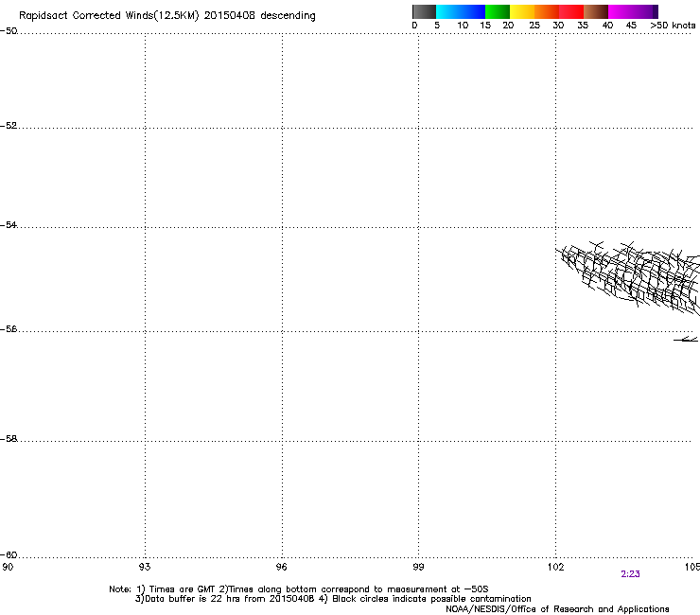This screenshot has width=700, height=615.
Task: Click the NOAA/NESDIS credit text
Action: 557,609
